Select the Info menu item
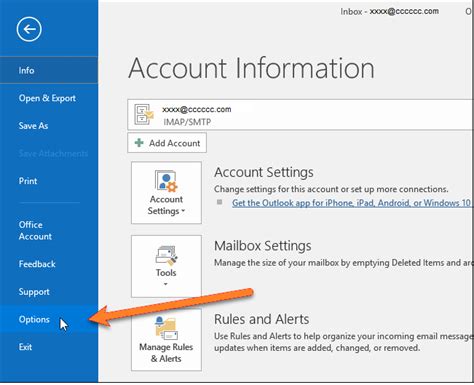Screen dimensions: 474x385 point(49,70)
